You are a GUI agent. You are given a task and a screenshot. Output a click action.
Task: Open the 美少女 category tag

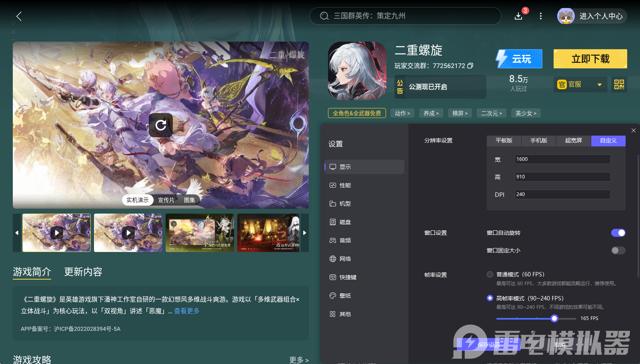coord(526,113)
